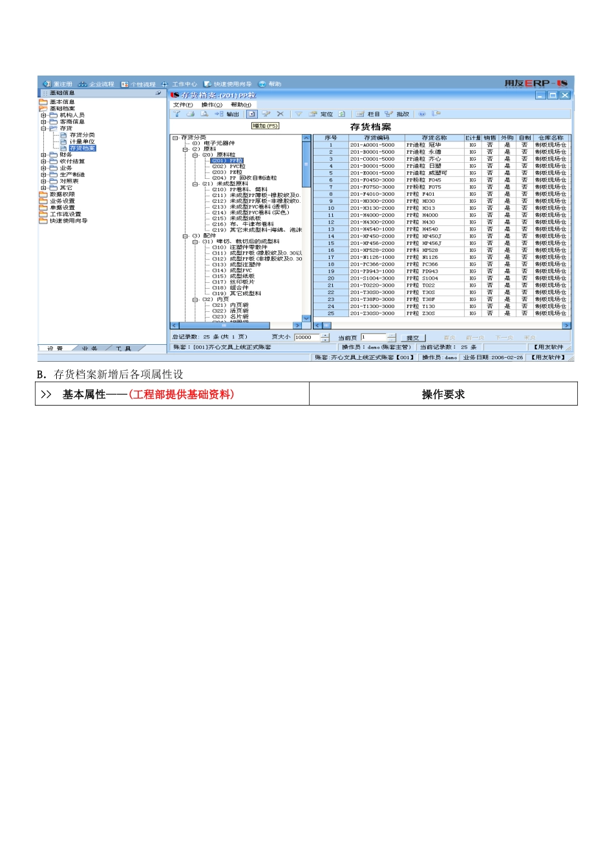Expand the 收付结算 folder node

(43, 161)
